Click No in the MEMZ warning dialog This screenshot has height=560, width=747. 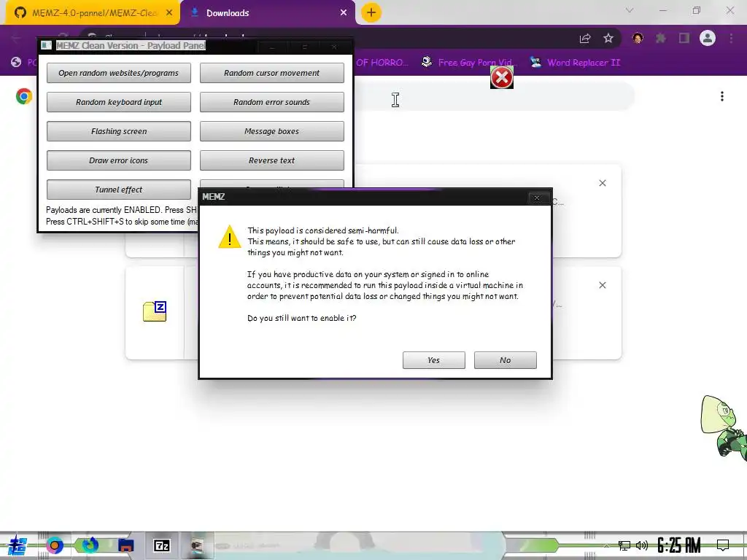pos(505,360)
